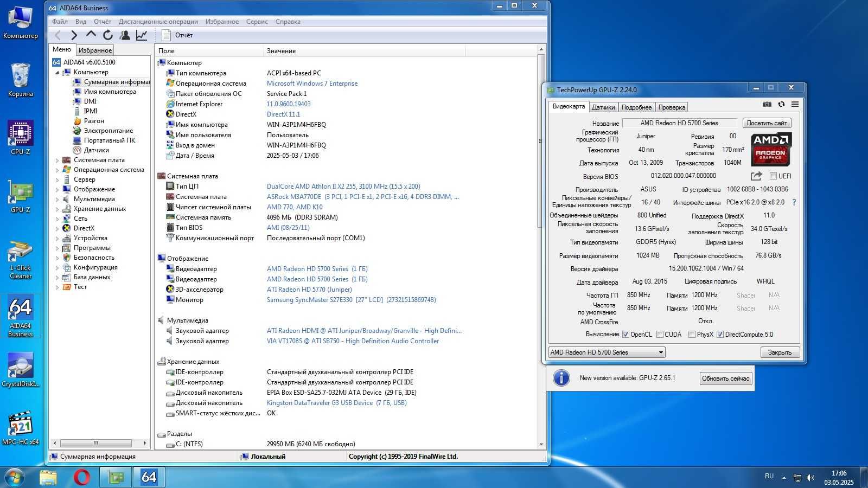Open the Файл menu
This screenshot has width=868, height=488.
coord(60,22)
